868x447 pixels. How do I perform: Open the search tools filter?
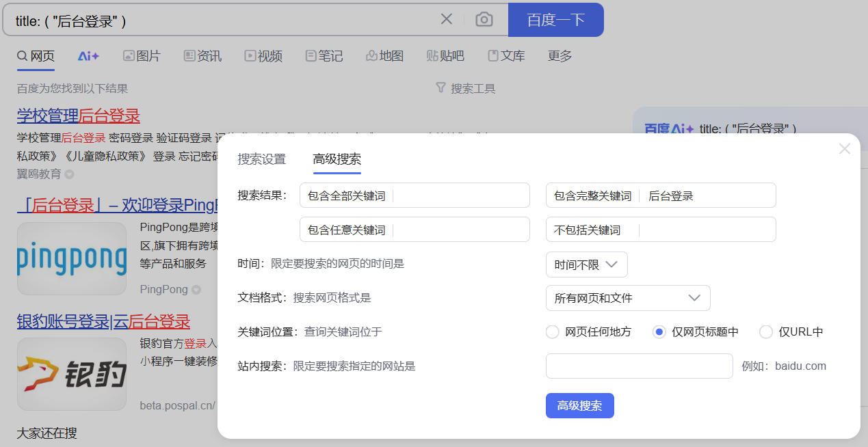[x=465, y=88]
